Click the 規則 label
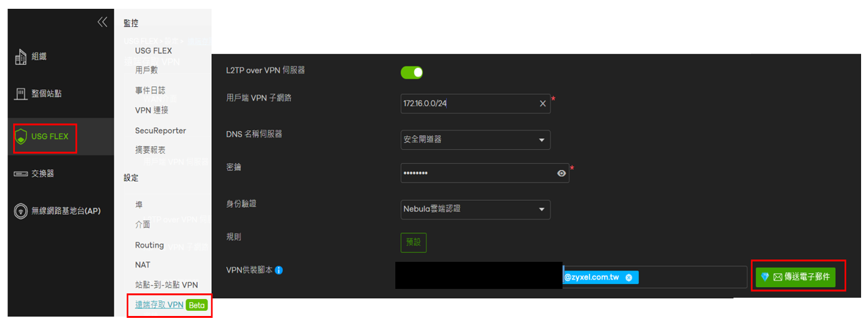 [x=233, y=237]
